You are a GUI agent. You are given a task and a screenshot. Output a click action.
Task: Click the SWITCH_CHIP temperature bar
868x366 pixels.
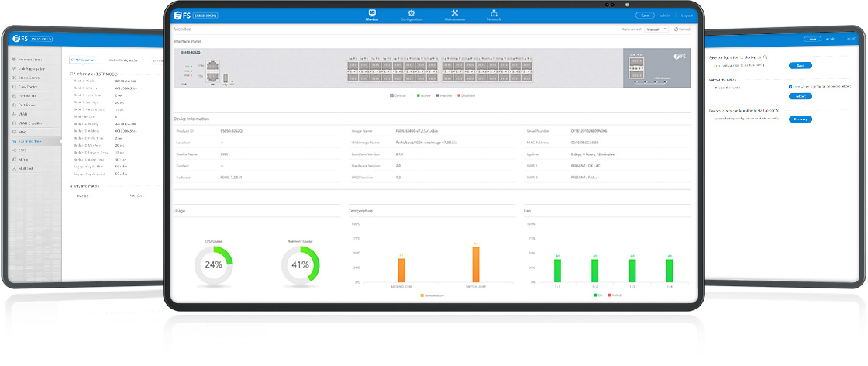click(476, 264)
